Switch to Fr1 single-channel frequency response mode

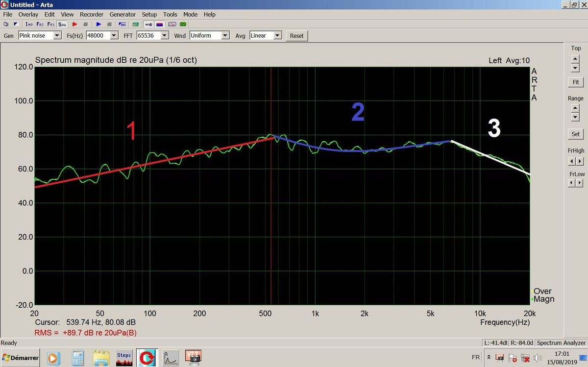pyautogui.click(x=51, y=24)
